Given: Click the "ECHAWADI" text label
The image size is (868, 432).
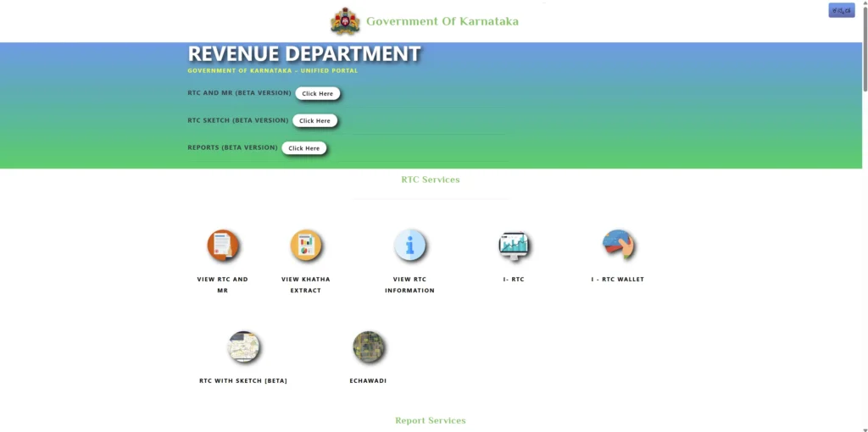Looking at the screenshot, I should pos(368,381).
